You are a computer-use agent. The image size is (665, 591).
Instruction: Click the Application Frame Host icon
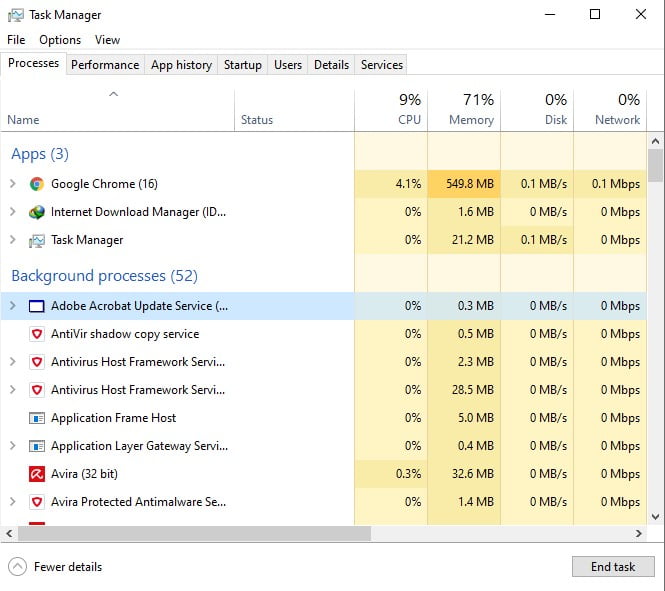37,418
